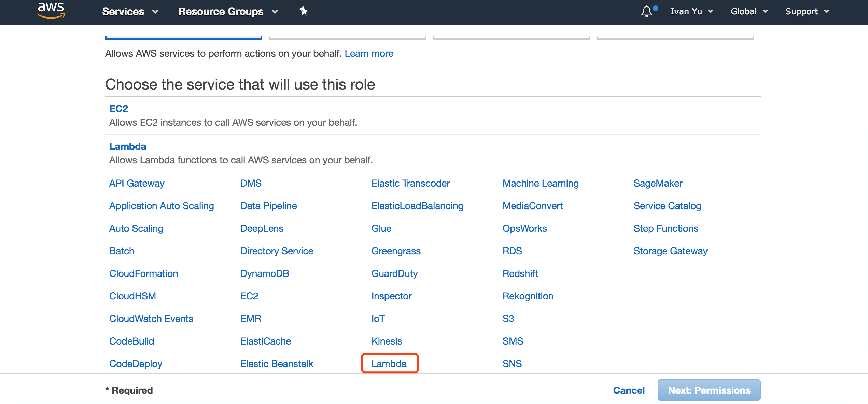868x404 pixels.
Task: Choose the EC2 heading service option
Action: click(118, 109)
